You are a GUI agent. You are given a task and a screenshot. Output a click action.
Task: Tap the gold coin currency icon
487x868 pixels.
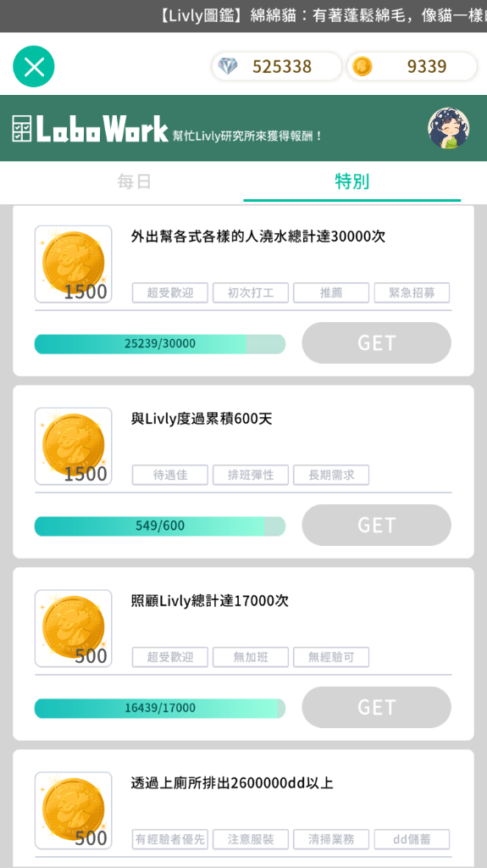(x=362, y=66)
